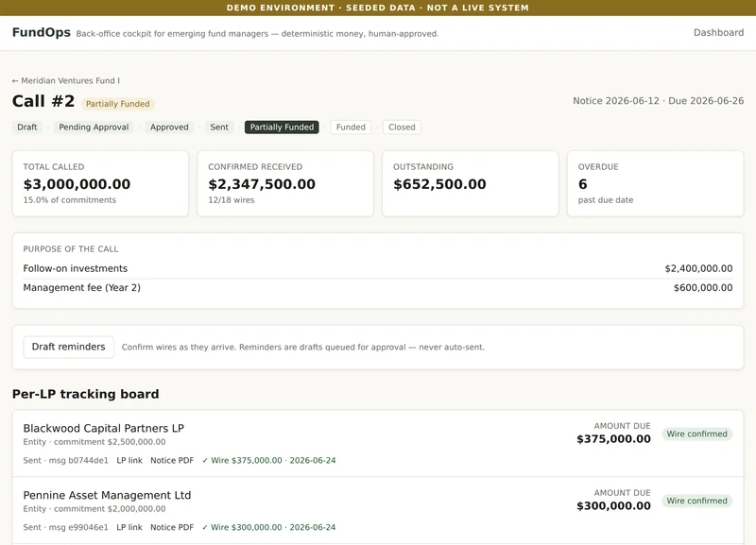Click the demo environment banner text
The width and height of the screenshot is (756, 545).
[377, 8]
